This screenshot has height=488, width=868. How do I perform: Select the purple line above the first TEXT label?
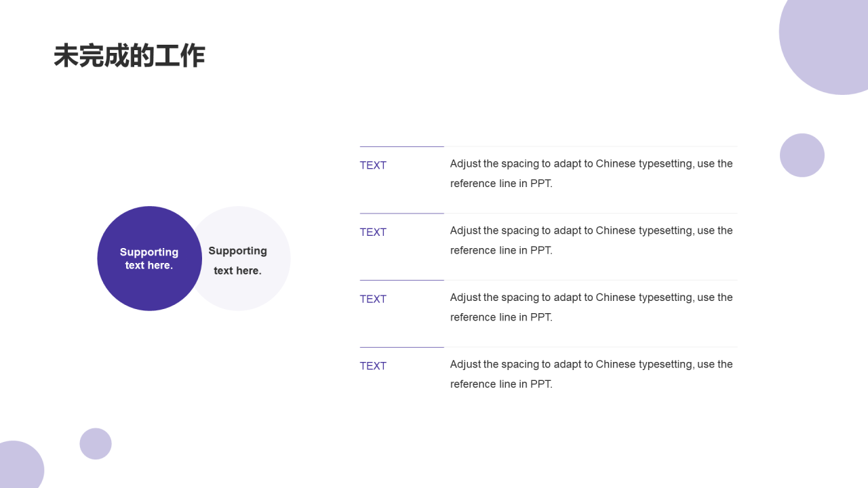click(x=401, y=146)
